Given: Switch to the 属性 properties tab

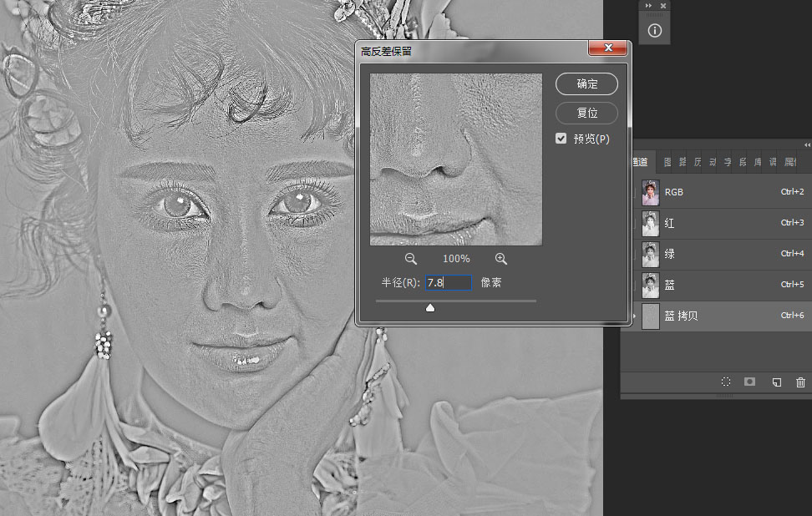Looking at the screenshot, I should click(790, 162).
